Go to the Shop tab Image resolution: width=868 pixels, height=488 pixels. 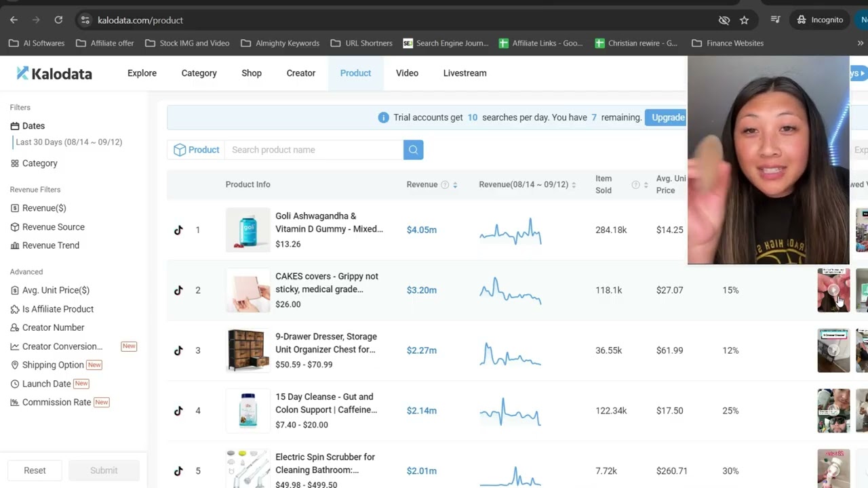252,73
